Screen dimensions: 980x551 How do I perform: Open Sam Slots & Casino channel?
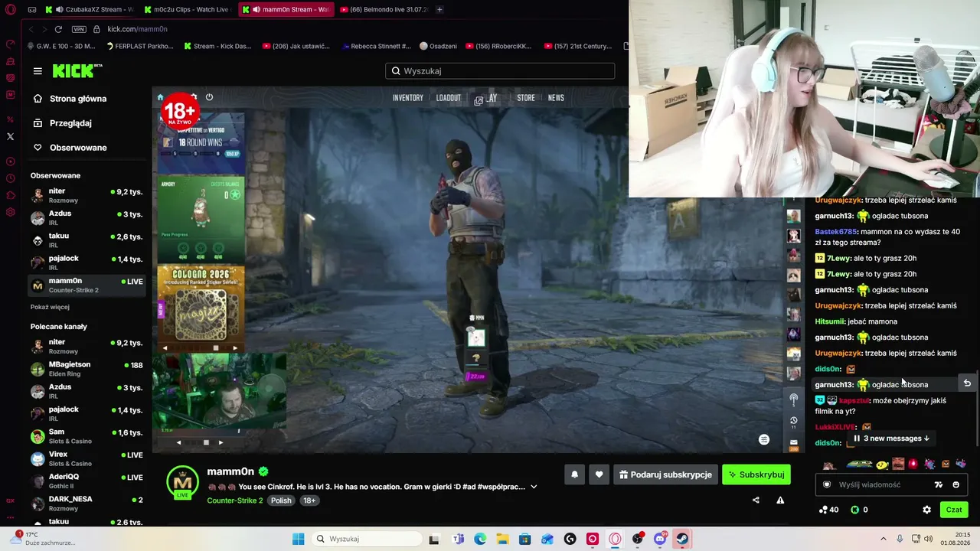tap(87, 436)
